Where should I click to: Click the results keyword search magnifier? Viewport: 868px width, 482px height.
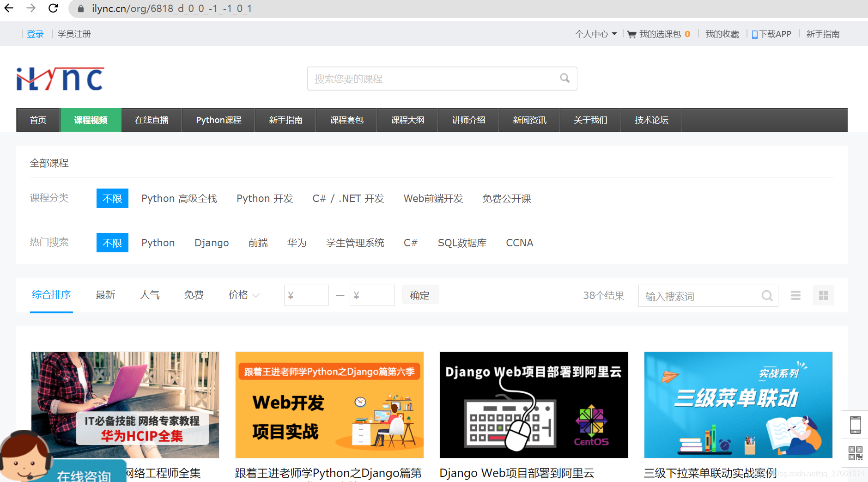[x=767, y=296]
